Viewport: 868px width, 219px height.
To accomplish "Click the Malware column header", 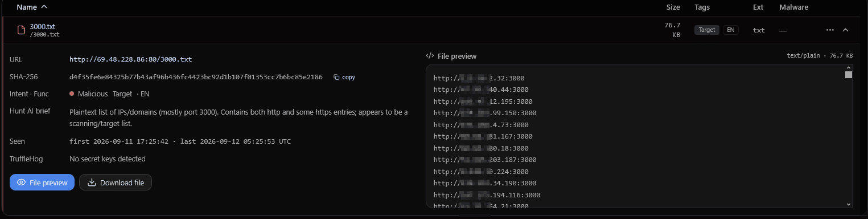I will click(x=793, y=7).
